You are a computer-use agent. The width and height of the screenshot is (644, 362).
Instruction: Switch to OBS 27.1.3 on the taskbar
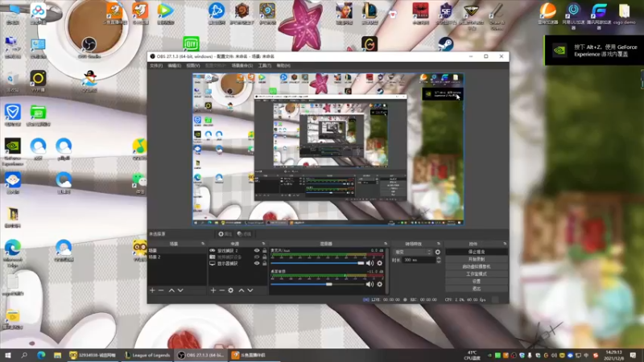point(200,355)
